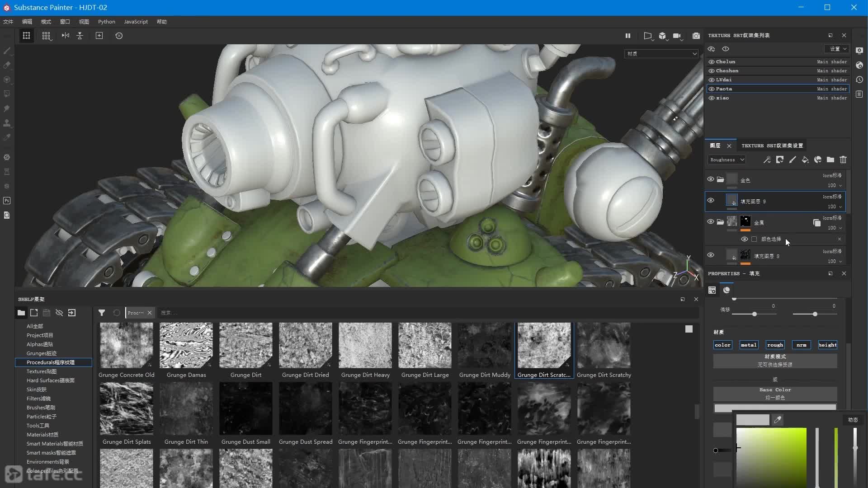The width and height of the screenshot is (868, 488).
Task: Switch to TEXTURE SET纹理集设置 tab
Action: click(x=772, y=145)
